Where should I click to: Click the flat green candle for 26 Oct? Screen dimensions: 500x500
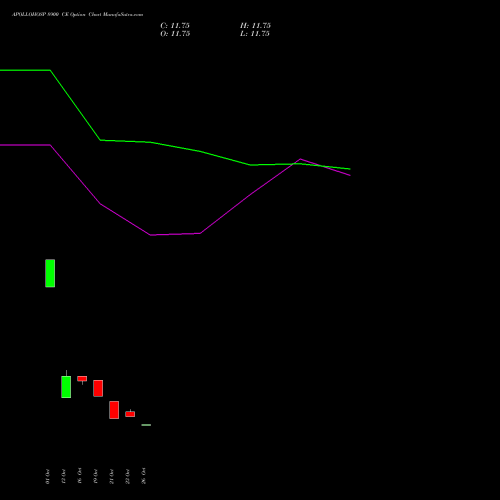(146, 425)
